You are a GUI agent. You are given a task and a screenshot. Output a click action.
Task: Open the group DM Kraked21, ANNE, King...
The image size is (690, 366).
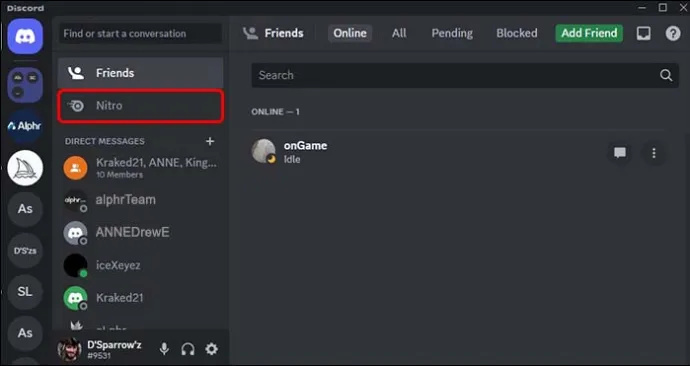[x=140, y=168]
